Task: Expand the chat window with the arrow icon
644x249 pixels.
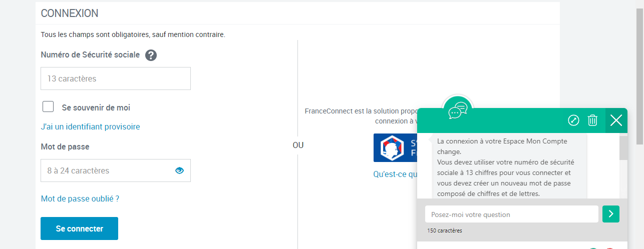Action: 573,120
